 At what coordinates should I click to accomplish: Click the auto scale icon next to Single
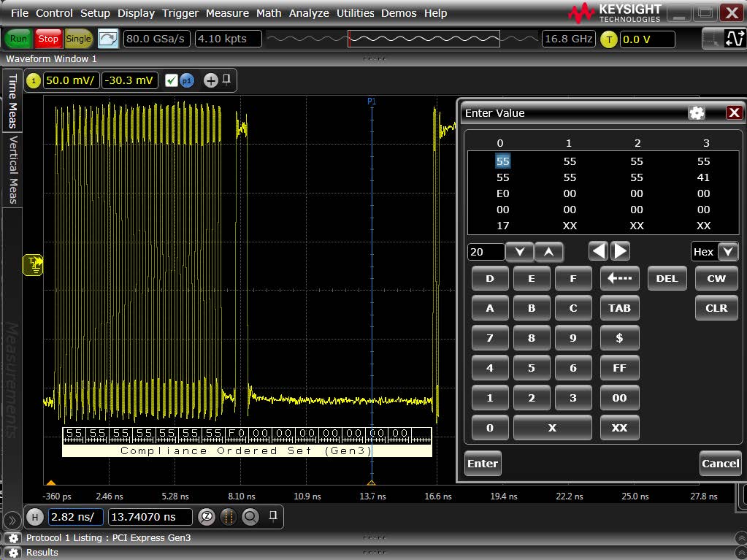tap(107, 39)
